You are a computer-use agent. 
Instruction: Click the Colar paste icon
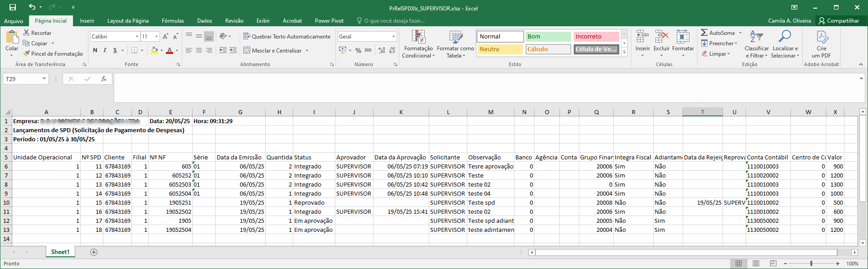tap(12, 37)
